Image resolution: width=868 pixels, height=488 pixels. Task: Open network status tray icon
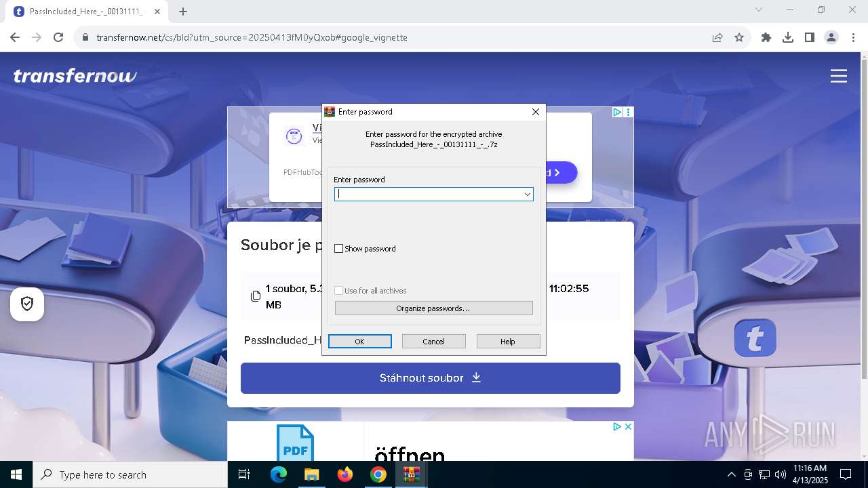(764, 474)
